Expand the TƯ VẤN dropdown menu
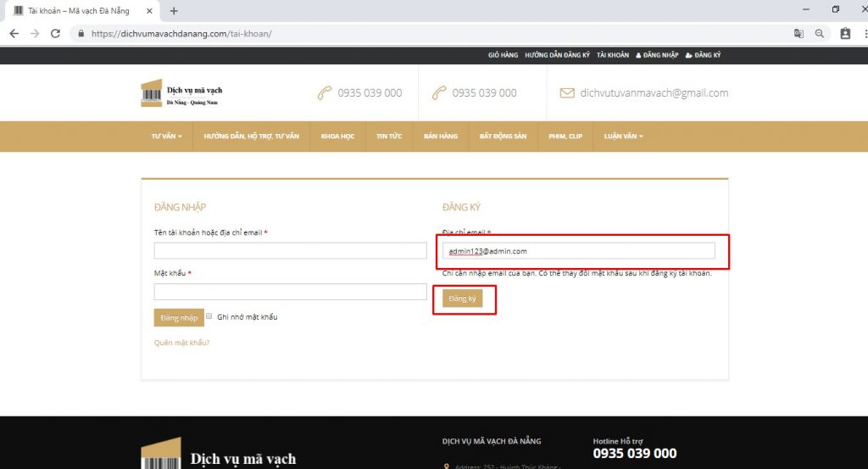 [x=167, y=137]
